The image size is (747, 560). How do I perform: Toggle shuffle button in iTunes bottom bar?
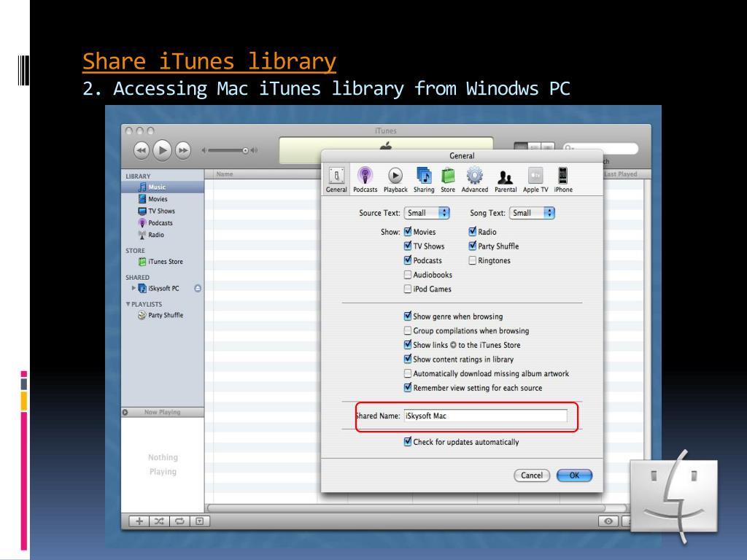pyautogui.click(x=159, y=521)
